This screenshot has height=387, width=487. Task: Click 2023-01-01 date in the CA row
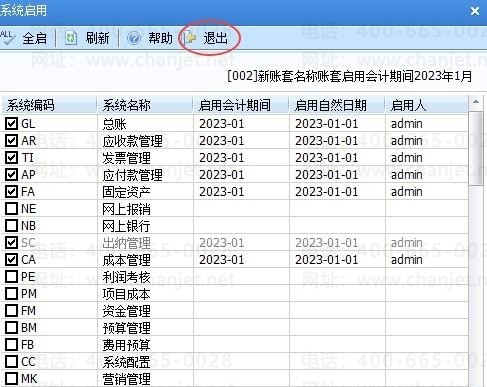[326, 260]
